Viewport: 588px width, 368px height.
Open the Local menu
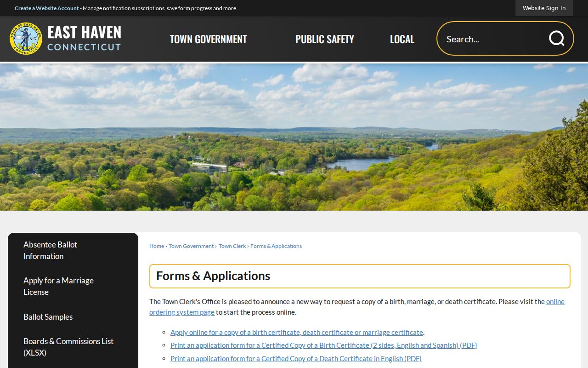pos(402,39)
